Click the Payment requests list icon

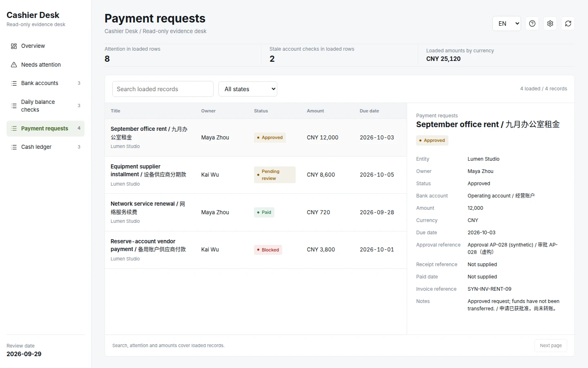14,128
